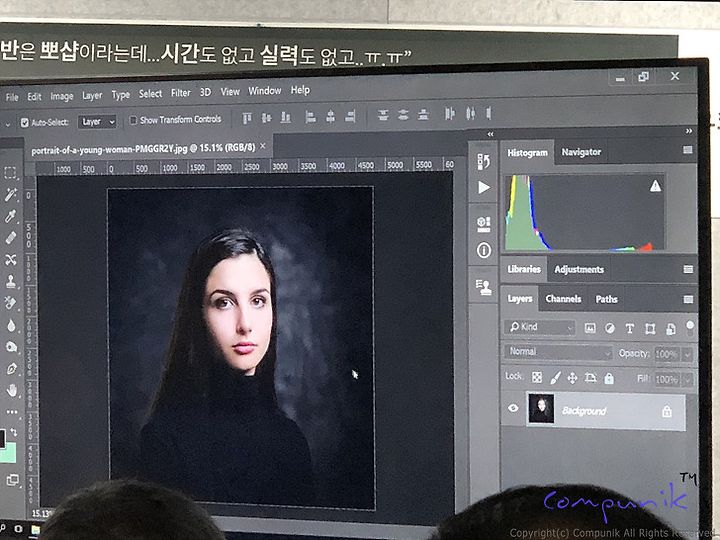
Task: Toggle Lock transparent pixels icon
Action: coord(536,377)
